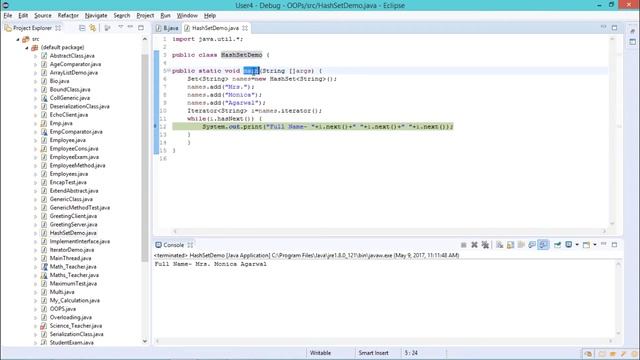Click Writable status bar entry
This screenshot has width=640, height=360.
[x=320, y=353]
